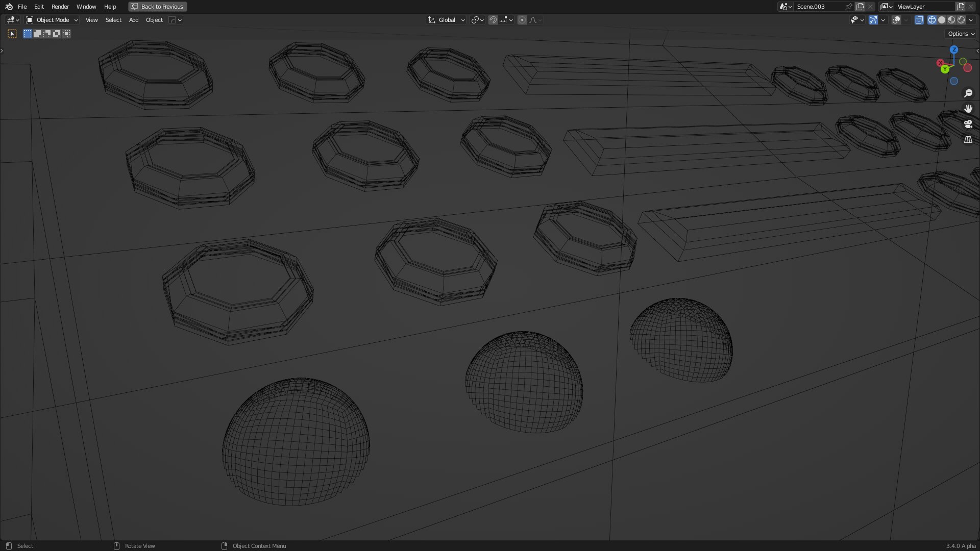The width and height of the screenshot is (980, 551).
Task: Align the view to the Z axis
Action: [954, 49]
